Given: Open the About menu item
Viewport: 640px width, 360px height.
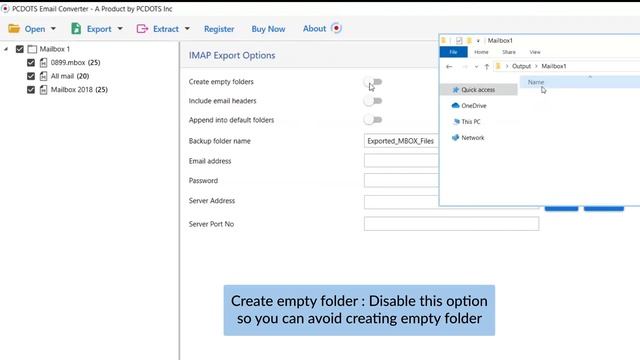Looking at the screenshot, I should click(x=314, y=29).
